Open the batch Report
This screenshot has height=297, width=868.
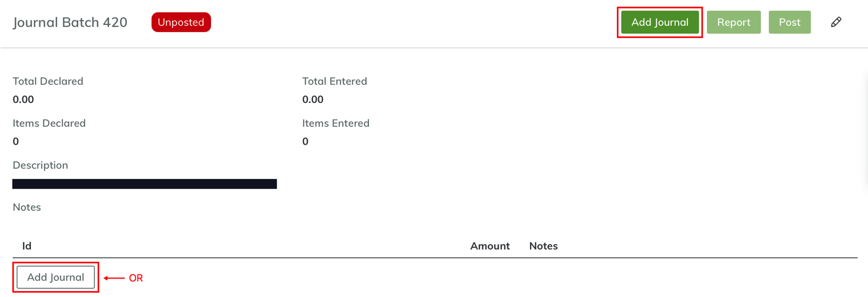[x=733, y=22]
